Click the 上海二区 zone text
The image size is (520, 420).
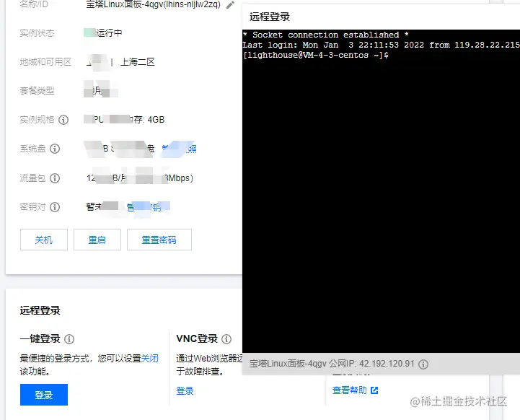138,62
